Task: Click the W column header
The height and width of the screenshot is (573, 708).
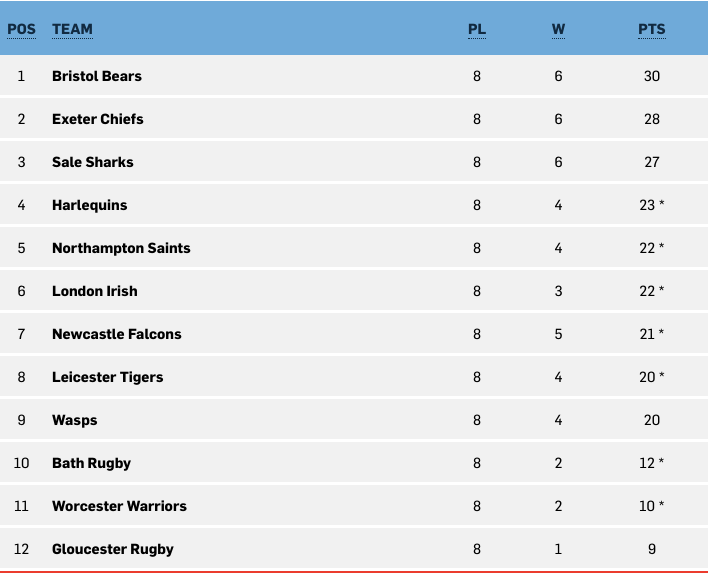Action: point(558,29)
